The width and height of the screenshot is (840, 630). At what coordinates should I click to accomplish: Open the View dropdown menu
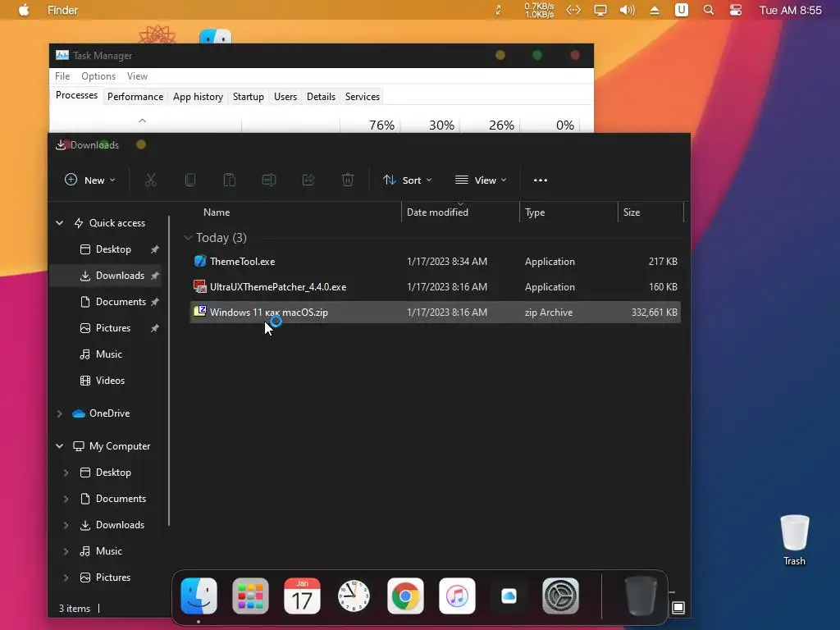(x=481, y=180)
